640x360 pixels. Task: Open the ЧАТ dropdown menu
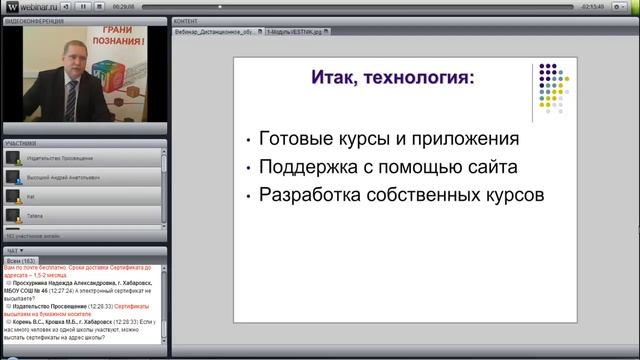point(15,251)
